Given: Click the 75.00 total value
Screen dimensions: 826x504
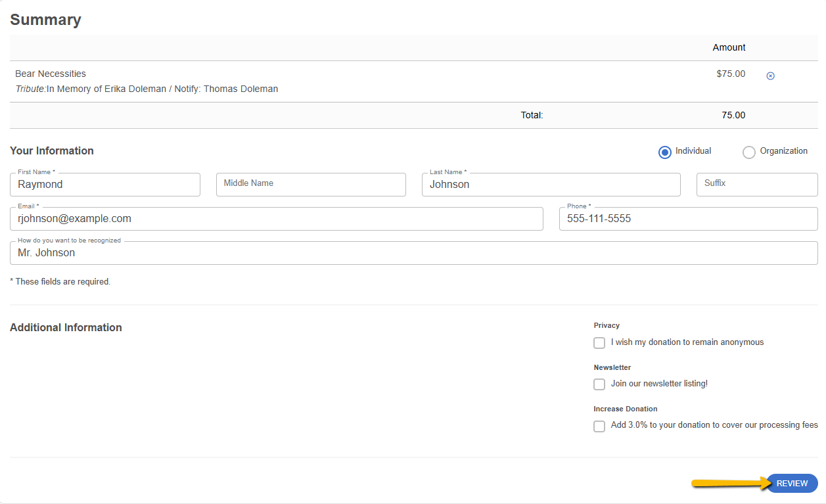Looking at the screenshot, I should click(x=733, y=115).
